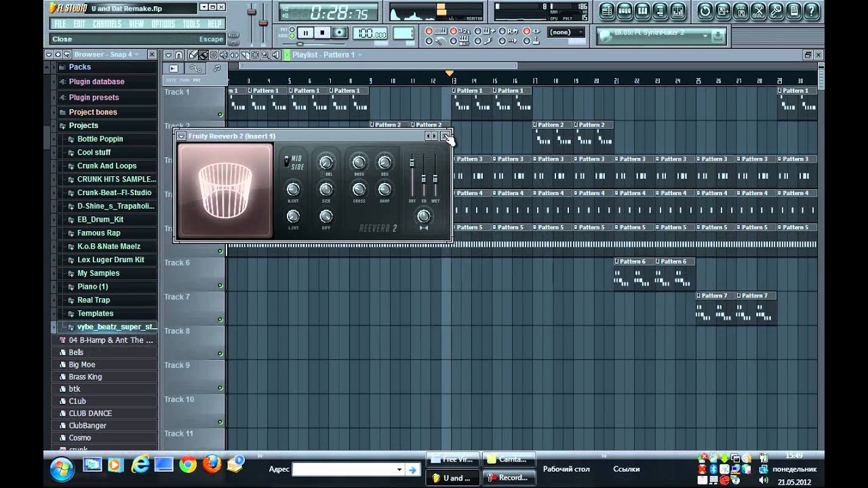Click the one-click recording microphone icon
Screen dimensions: 868x488
(776, 12)
